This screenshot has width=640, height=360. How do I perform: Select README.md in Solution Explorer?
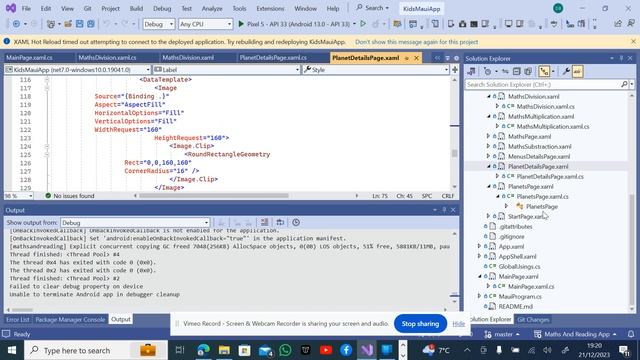[516, 306]
